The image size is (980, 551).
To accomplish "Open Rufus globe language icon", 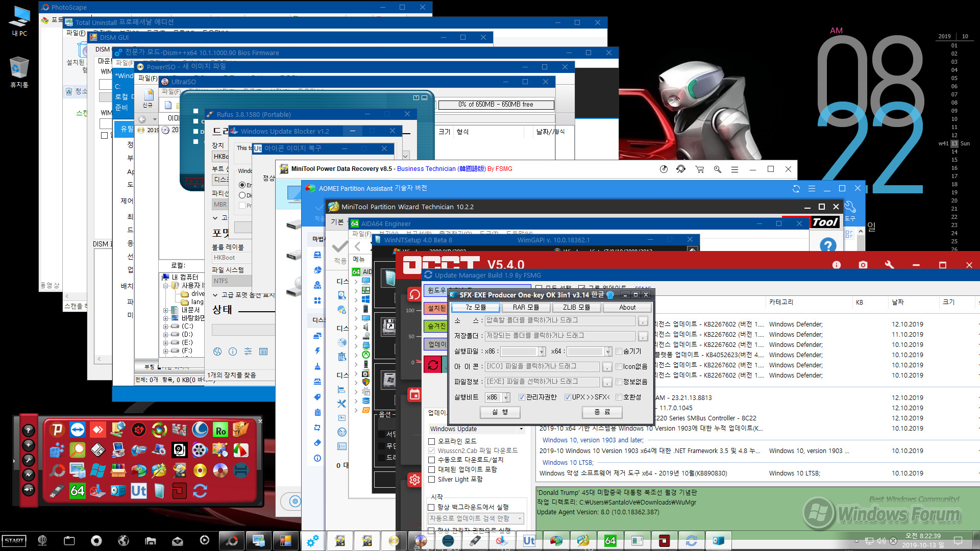I will [x=217, y=352].
